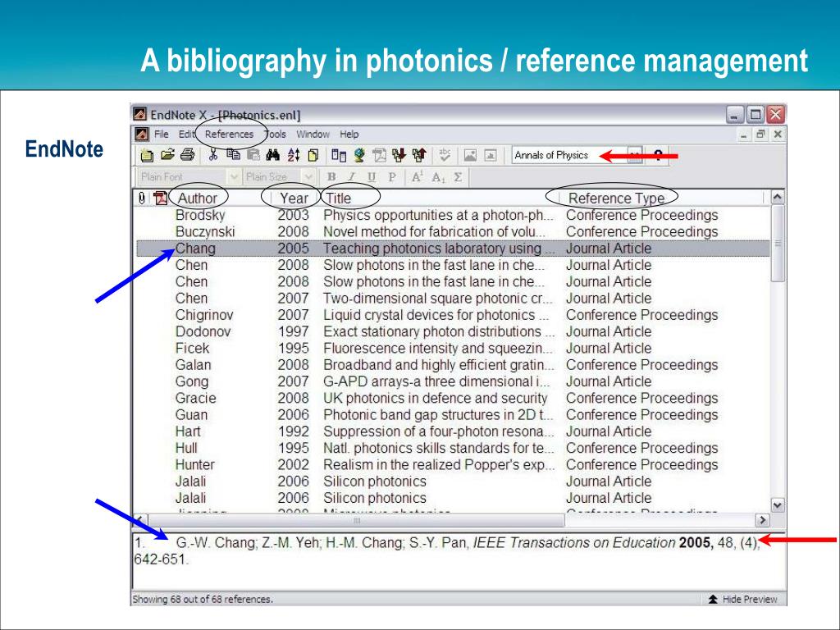This screenshot has height=630, width=840.
Task: Click the horizontal scroll-right arrow
Action: (x=762, y=520)
